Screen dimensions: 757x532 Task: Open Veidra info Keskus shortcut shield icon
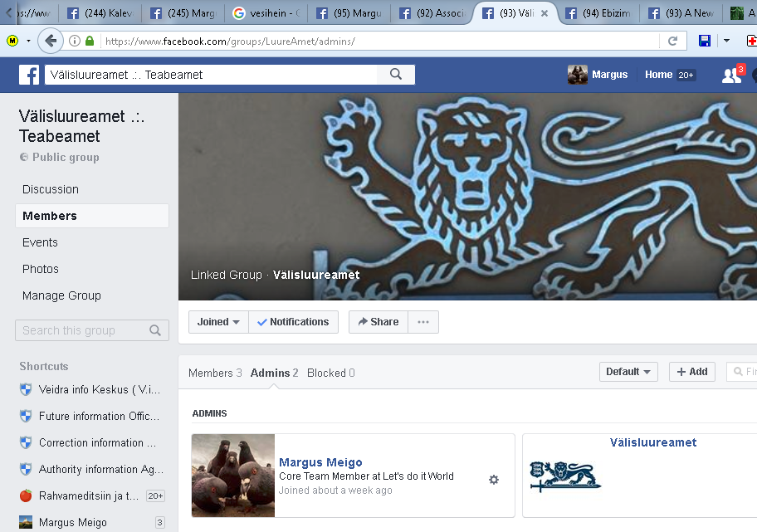click(x=26, y=389)
